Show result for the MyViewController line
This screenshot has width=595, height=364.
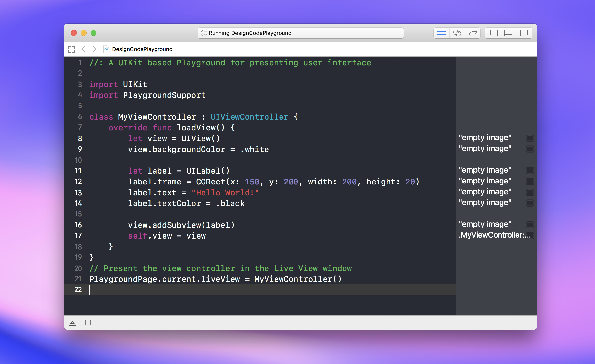point(530,236)
